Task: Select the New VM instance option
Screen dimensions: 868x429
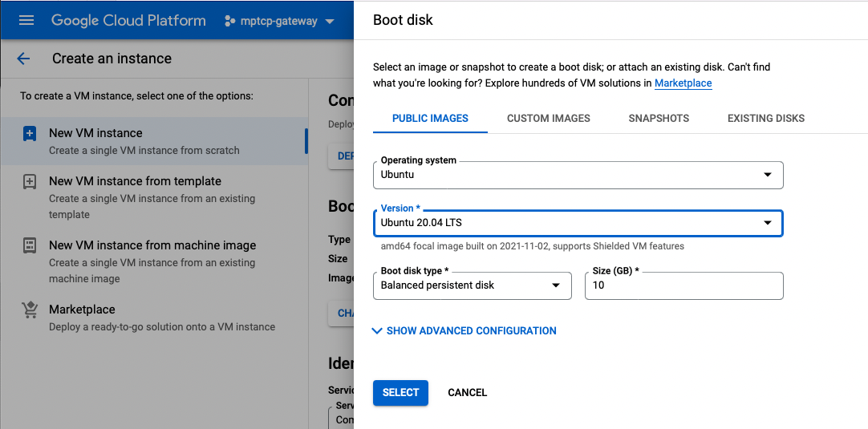Action: click(154, 141)
